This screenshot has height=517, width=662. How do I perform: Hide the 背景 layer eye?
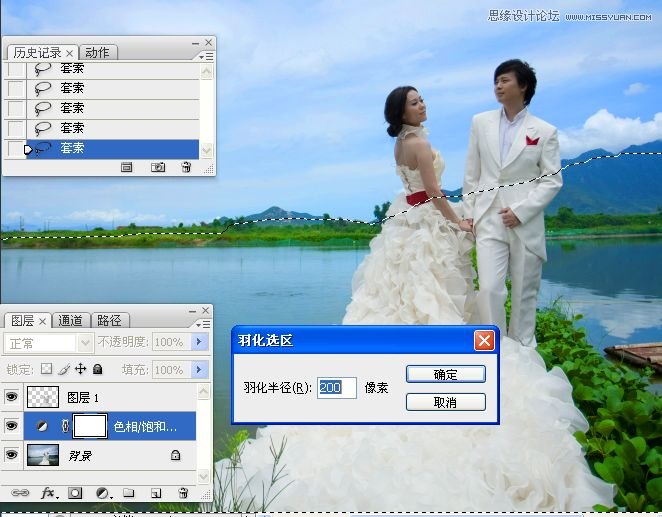(11, 455)
